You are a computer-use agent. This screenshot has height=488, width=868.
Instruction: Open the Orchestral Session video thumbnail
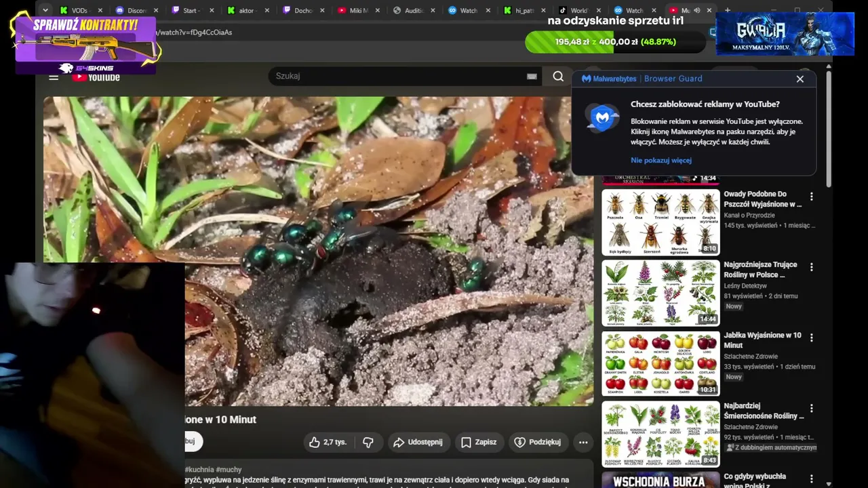pyautogui.click(x=660, y=179)
